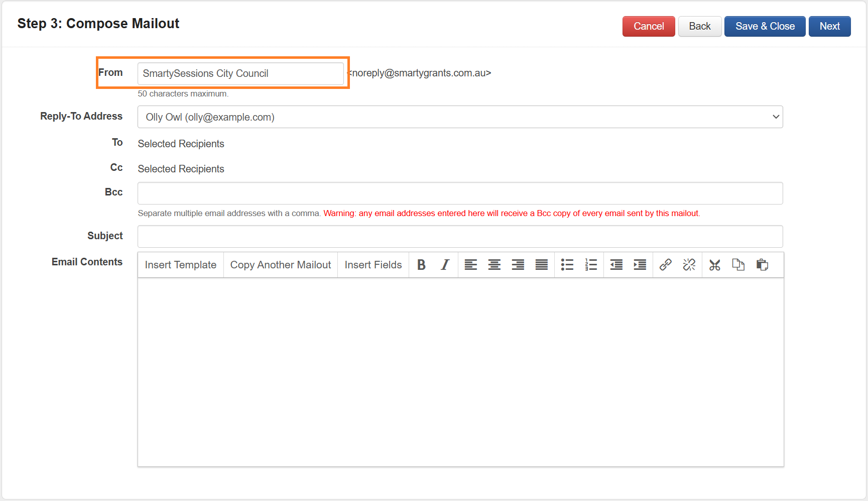Apply italic formatting
The width and height of the screenshot is (868, 501).
pyautogui.click(x=445, y=265)
